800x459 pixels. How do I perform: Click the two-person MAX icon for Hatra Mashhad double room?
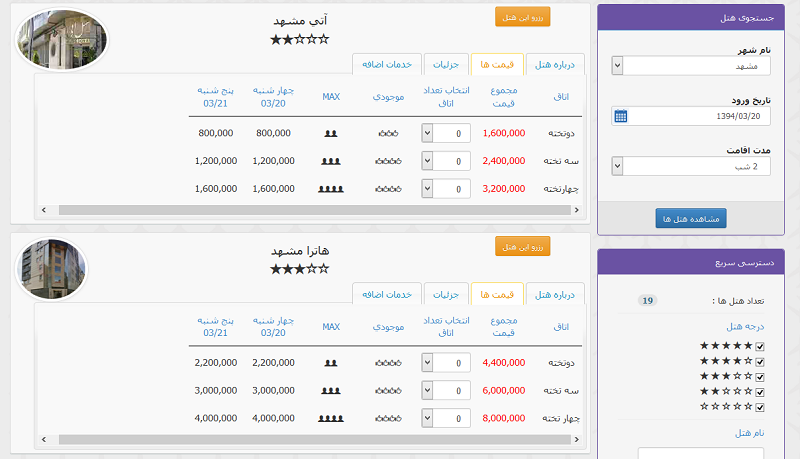(x=331, y=363)
